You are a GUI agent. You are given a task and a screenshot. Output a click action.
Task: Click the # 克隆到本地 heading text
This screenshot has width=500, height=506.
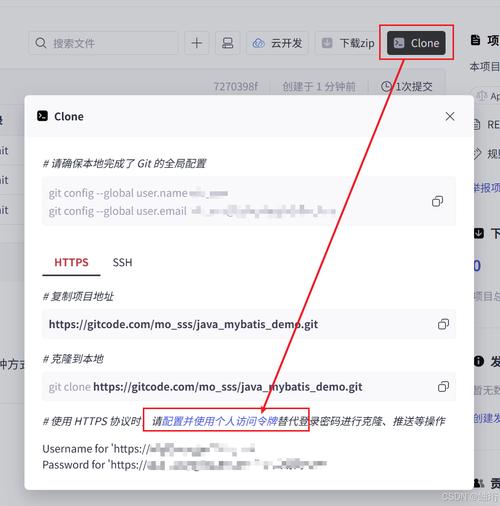(73, 359)
